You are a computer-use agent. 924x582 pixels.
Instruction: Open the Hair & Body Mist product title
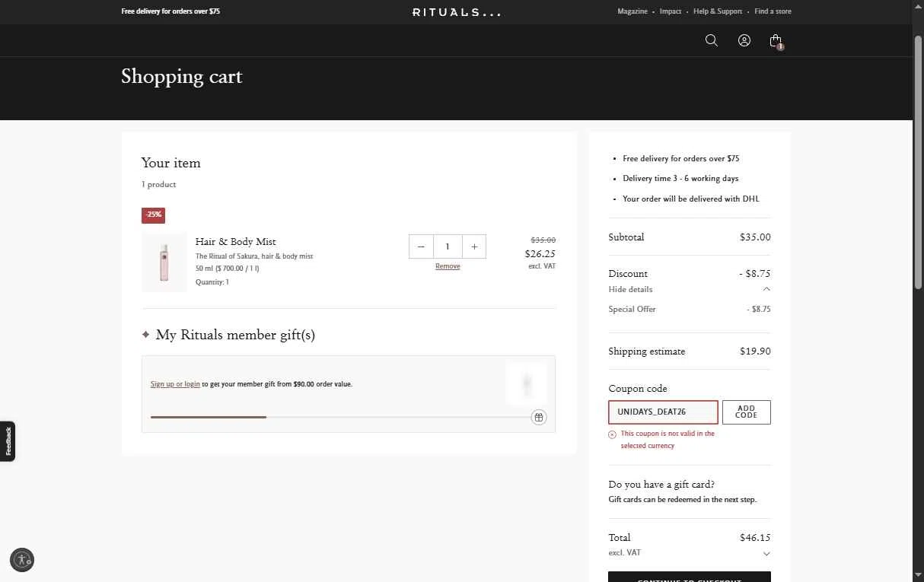coord(235,241)
